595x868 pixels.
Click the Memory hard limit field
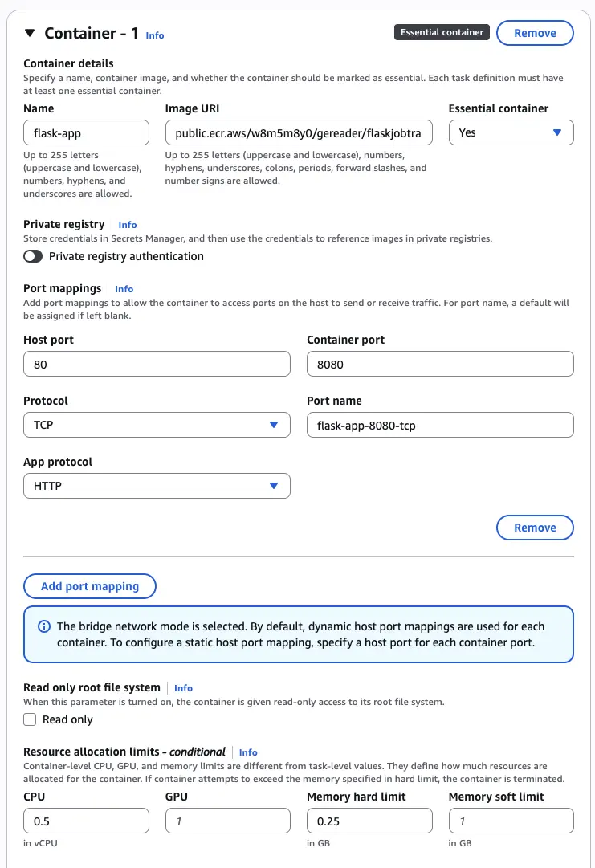pos(369,821)
